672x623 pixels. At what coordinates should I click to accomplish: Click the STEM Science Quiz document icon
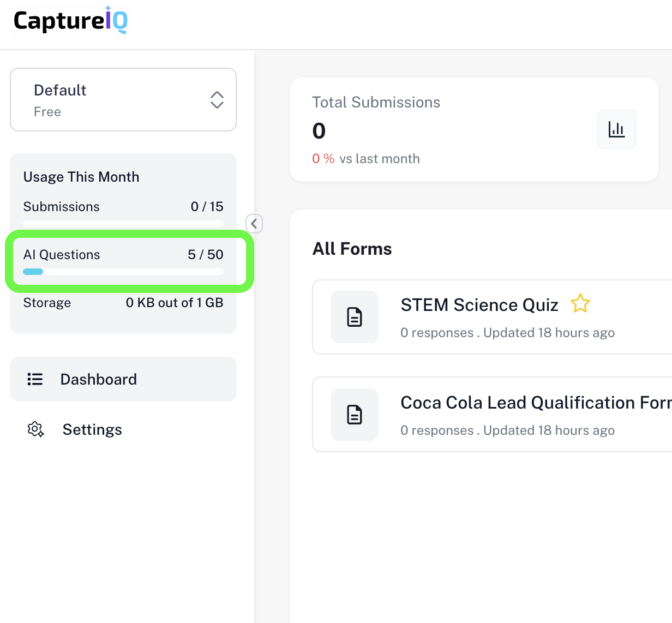click(355, 317)
